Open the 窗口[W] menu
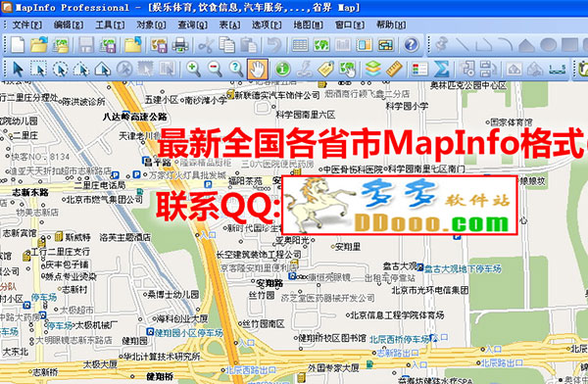This screenshot has width=588, height=384. tap(350, 24)
